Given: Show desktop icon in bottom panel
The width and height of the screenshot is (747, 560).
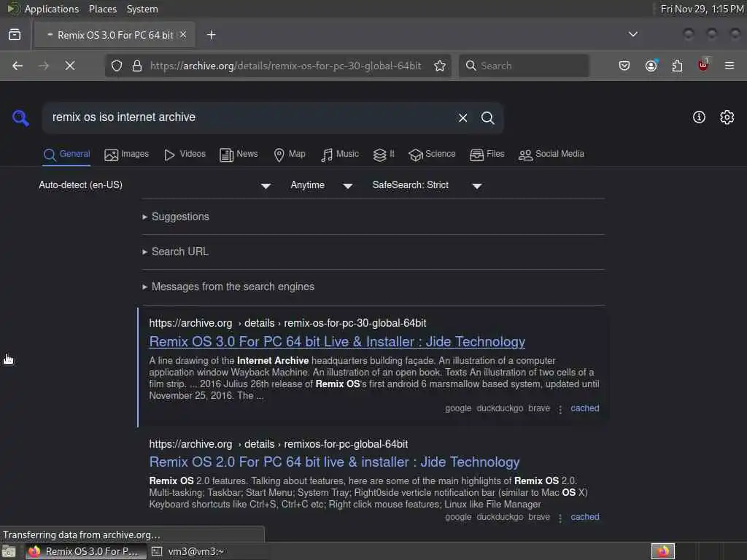Looking at the screenshot, I should point(9,551).
